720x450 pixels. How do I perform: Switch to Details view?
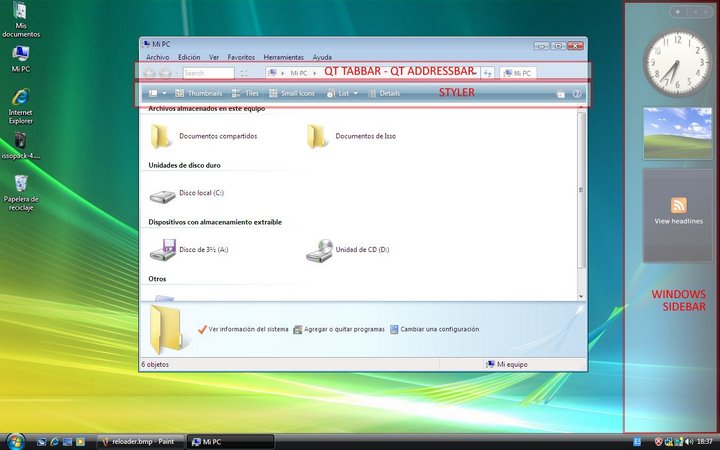coord(384,93)
